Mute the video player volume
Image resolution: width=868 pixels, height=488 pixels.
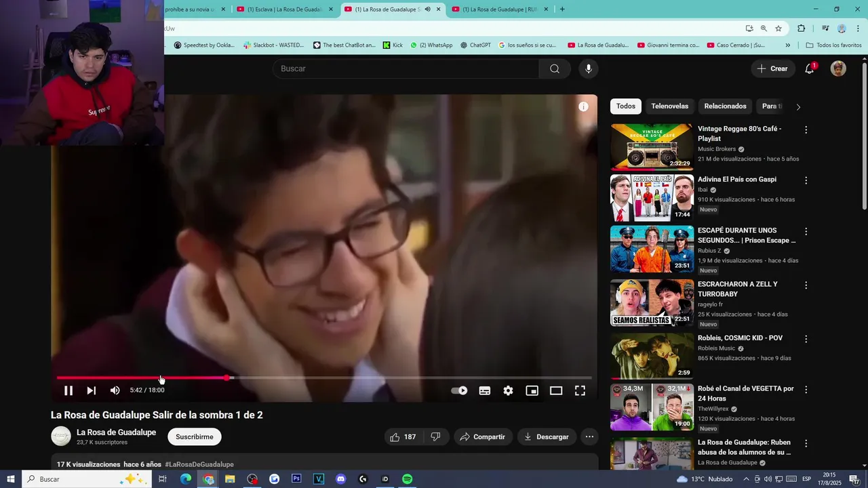pyautogui.click(x=115, y=390)
